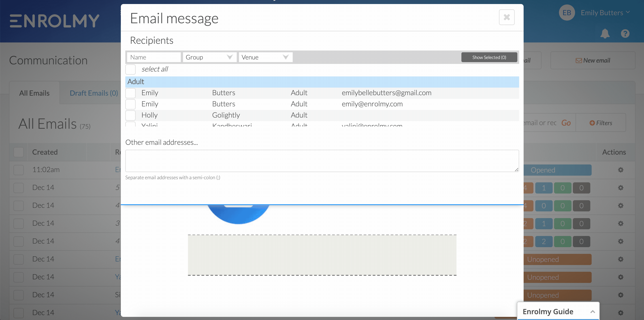Open the Group filter dropdown
The width and height of the screenshot is (644, 320).
pos(209,57)
